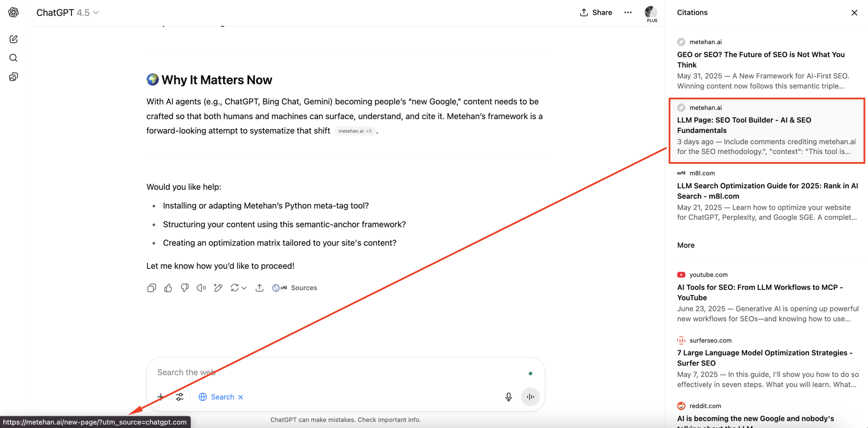Open the ChatGPT logo home icon
Viewport: 868px width, 428px height.
pyautogui.click(x=14, y=13)
